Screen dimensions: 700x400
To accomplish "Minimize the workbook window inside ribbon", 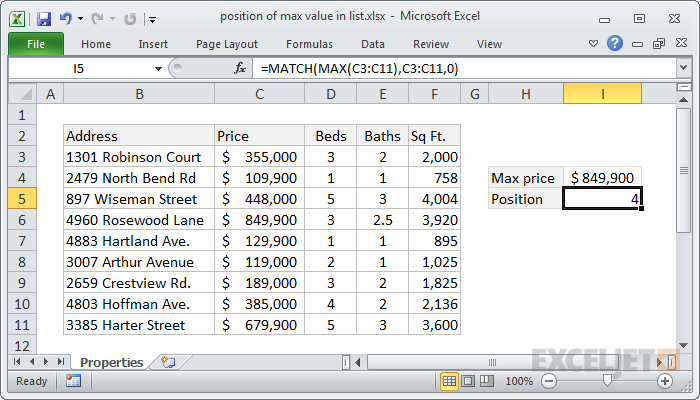I will [x=638, y=44].
